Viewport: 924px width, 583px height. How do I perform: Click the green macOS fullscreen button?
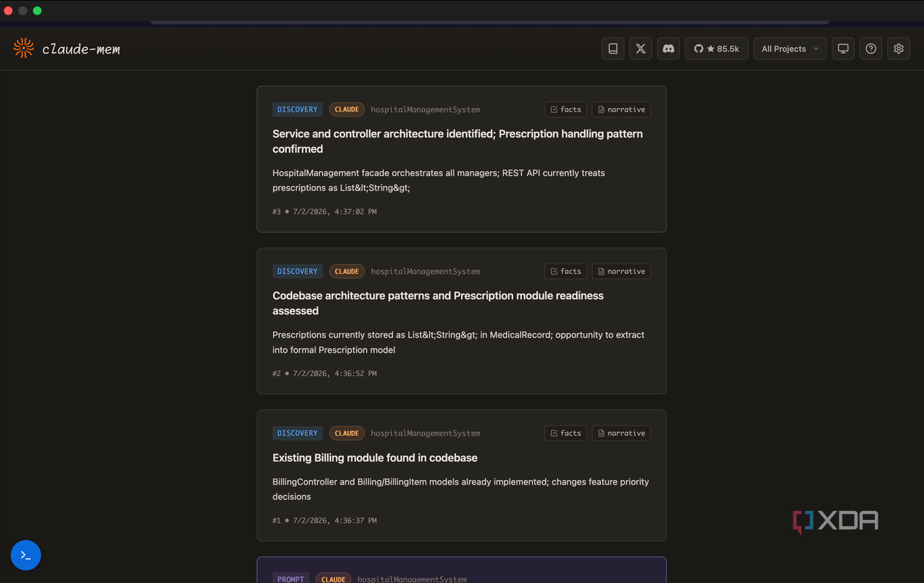coord(37,10)
